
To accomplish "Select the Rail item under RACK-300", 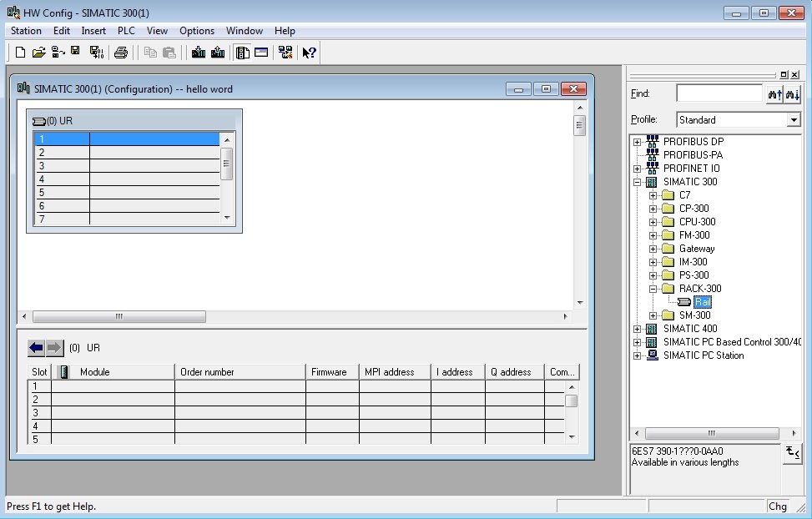I will pyautogui.click(x=702, y=302).
